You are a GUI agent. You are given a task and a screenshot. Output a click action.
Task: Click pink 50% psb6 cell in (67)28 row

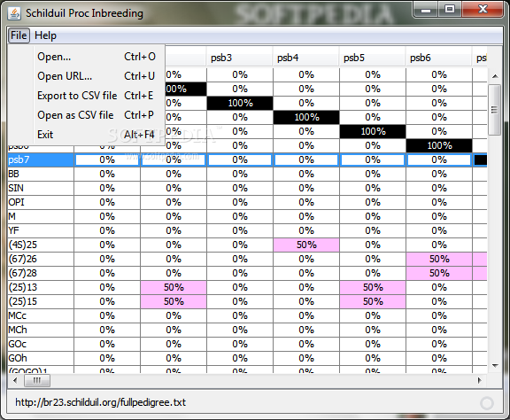pos(439,273)
